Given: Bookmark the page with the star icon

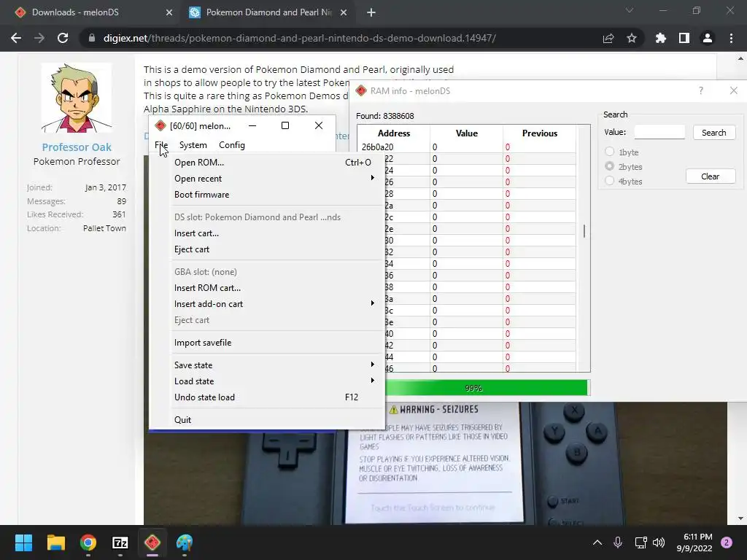Looking at the screenshot, I should pyautogui.click(x=632, y=38).
